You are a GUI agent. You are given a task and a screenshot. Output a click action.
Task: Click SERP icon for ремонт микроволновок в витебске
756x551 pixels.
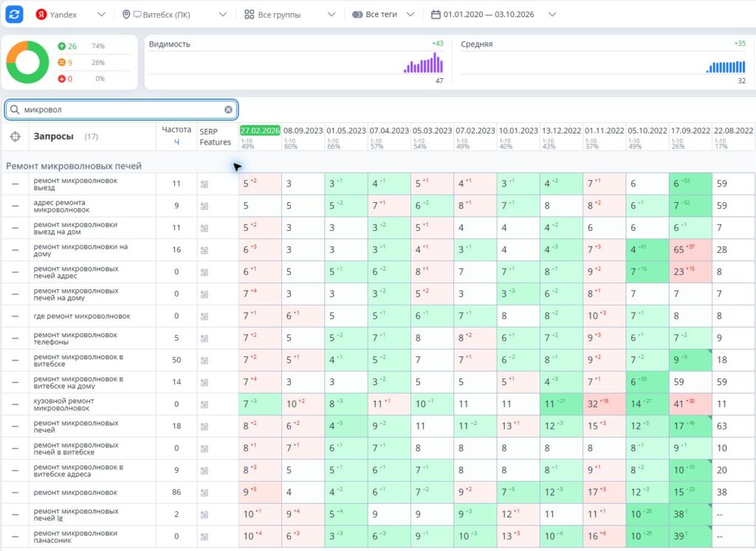205,360
